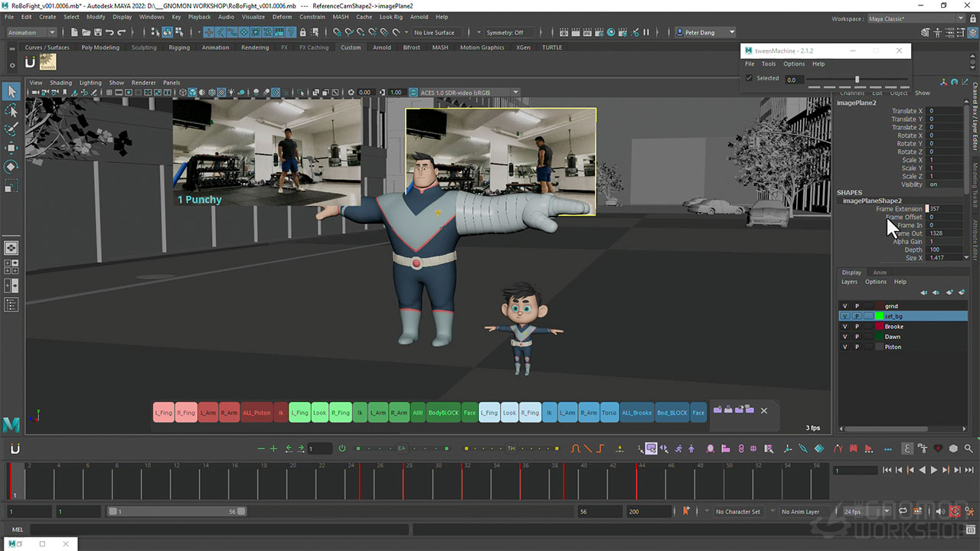This screenshot has width=980, height=551.
Task: Click the ALL_Piston selection set button
Action: 256,413
